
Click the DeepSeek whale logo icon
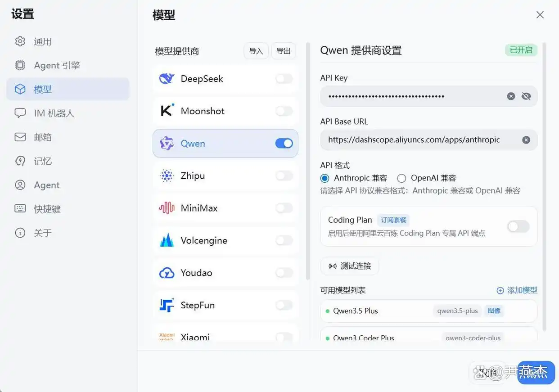coord(167,79)
